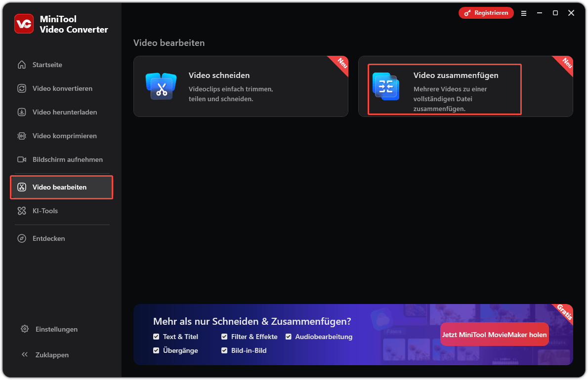Click the key icon on Registrieren

point(467,13)
